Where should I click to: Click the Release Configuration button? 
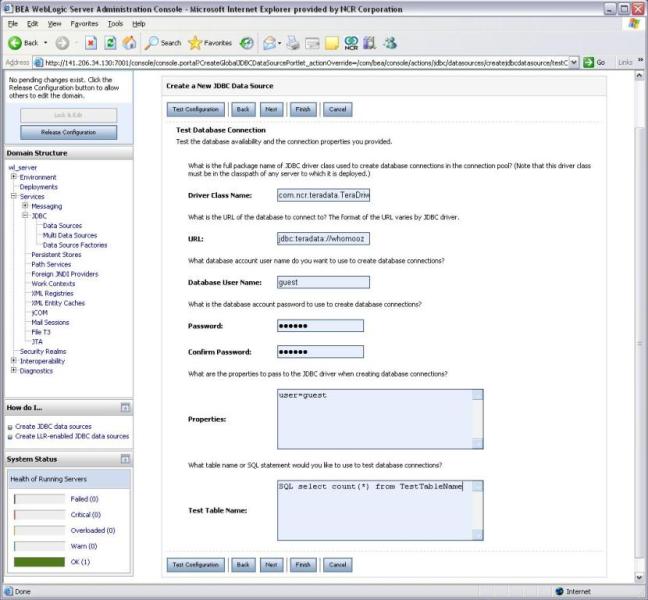point(69,132)
